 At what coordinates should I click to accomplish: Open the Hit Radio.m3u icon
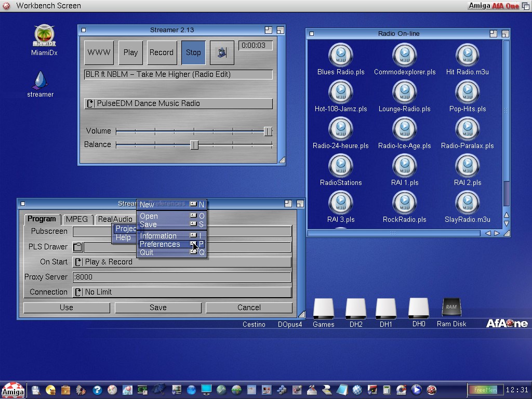pyautogui.click(x=467, y=55)
